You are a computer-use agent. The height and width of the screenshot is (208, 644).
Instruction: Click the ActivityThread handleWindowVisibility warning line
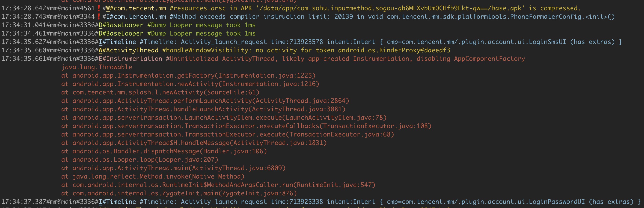pos(226,50)
